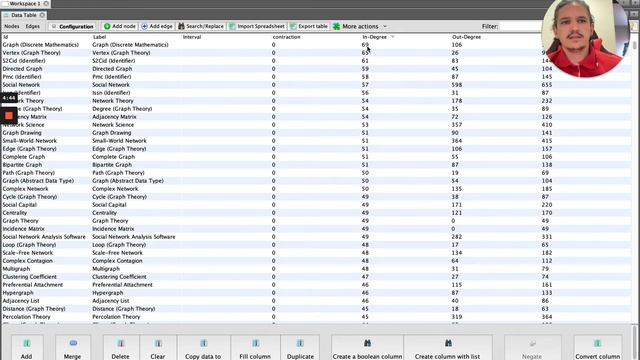
Task: Click the red recording stop button
Action: click(9, 116)
